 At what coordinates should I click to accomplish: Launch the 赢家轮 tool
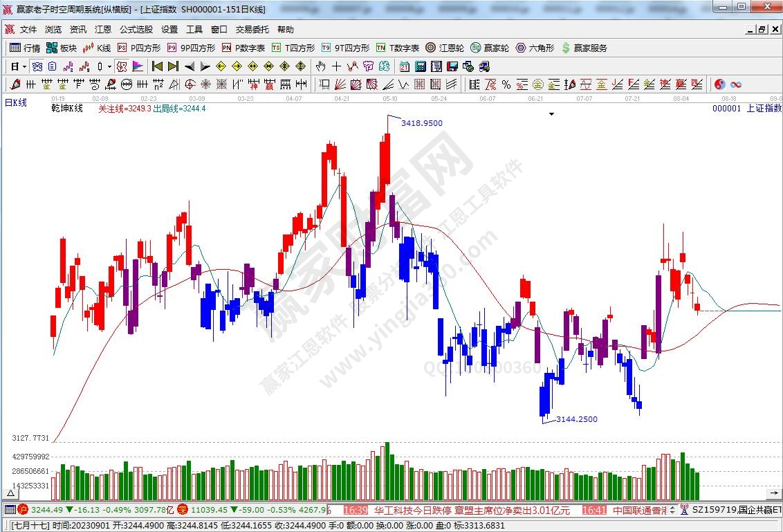point(490,48)
